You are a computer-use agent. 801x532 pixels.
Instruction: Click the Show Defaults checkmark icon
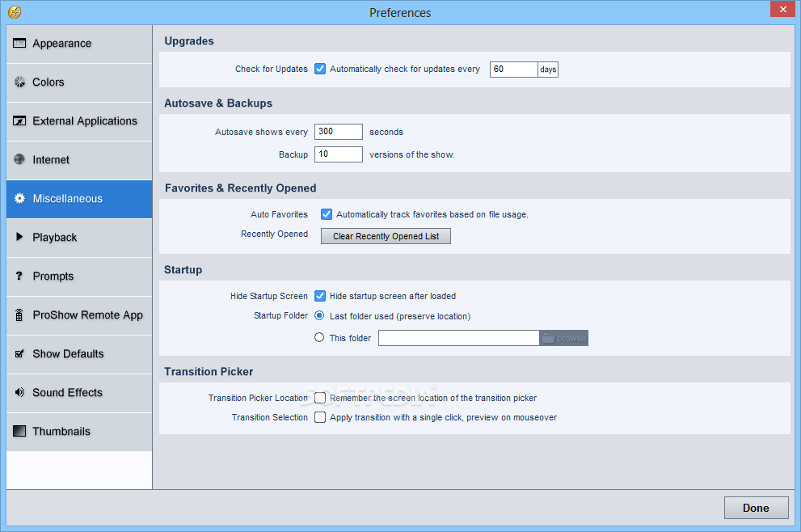[x=19, y=353]
